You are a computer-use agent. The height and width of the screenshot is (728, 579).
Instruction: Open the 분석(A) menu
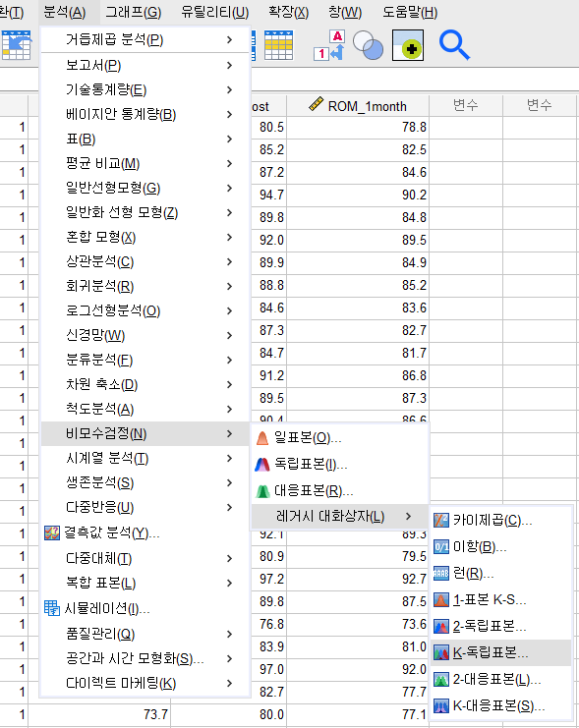tap(65, 12)
